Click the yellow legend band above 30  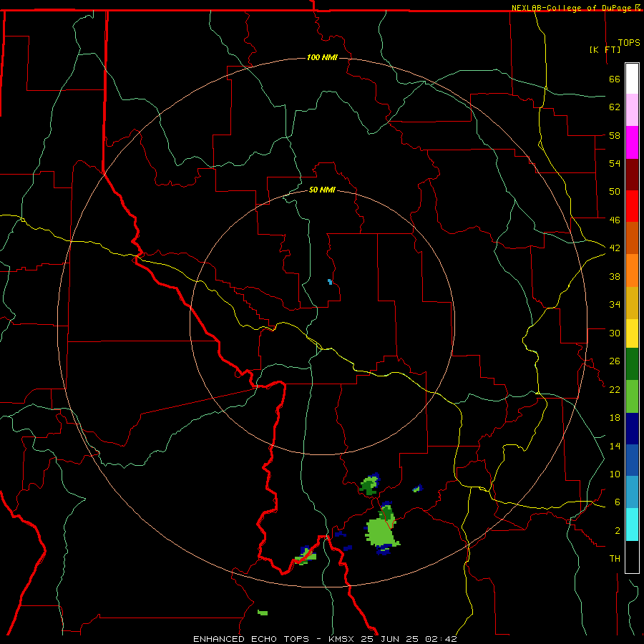[x=632, y=333]
